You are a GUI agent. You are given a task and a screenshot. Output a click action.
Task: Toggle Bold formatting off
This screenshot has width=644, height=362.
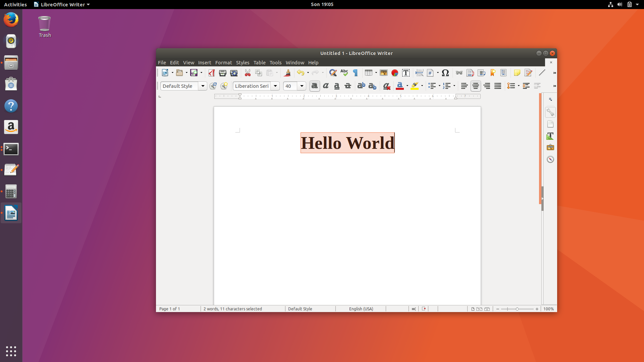point(314,86)
